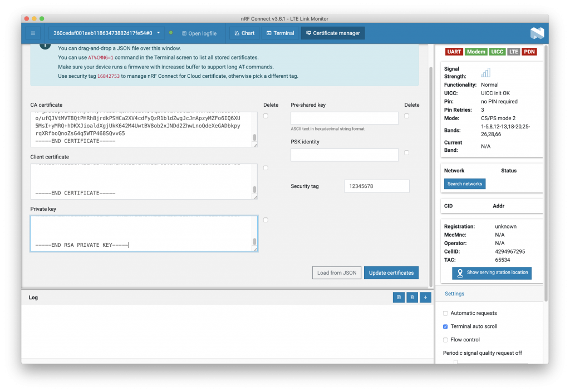The image size is (570, 392).
Task: Switch to the Chart tab
Action: point(244,33)
